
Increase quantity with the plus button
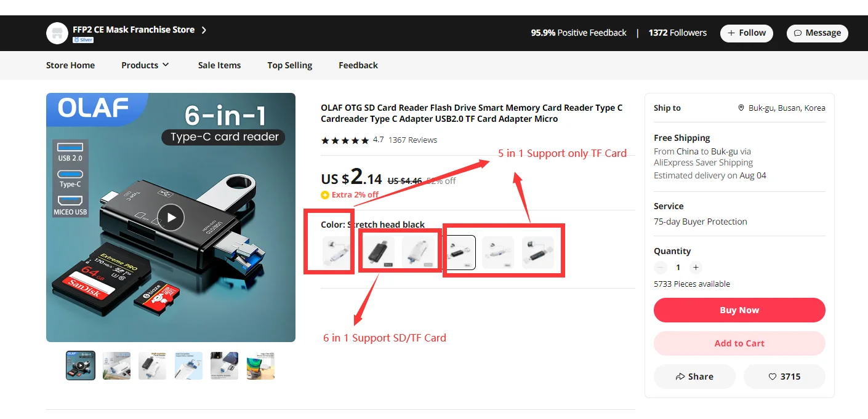pyautogui.click(x=696, y=268)
